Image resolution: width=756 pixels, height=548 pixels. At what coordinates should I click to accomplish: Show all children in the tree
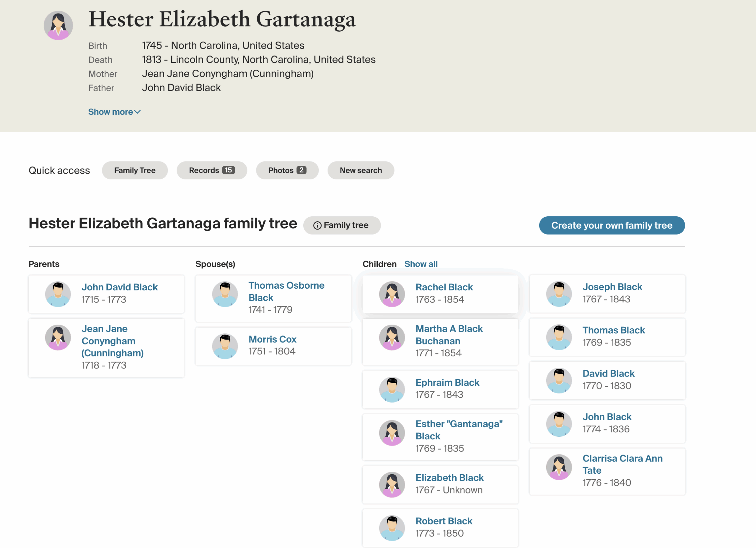point(421,264)
